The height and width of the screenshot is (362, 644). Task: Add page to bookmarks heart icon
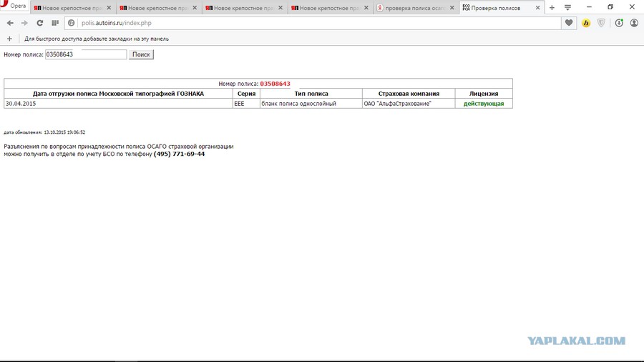click(x=569, y=23)
